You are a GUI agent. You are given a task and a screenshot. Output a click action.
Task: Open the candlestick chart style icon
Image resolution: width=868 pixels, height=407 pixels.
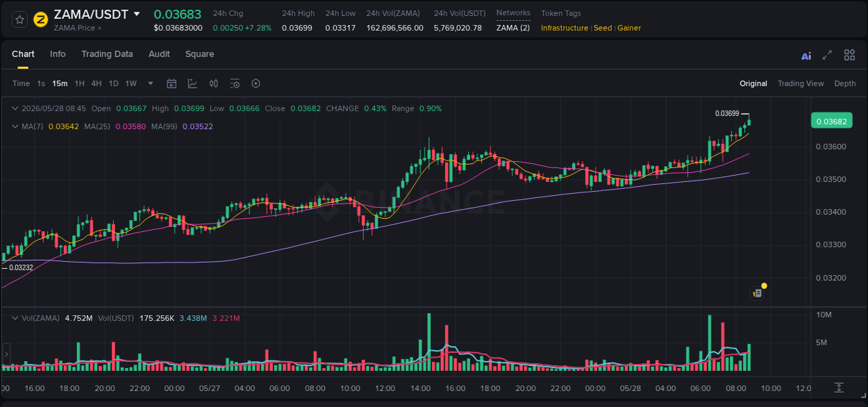(x=214, y=83)
